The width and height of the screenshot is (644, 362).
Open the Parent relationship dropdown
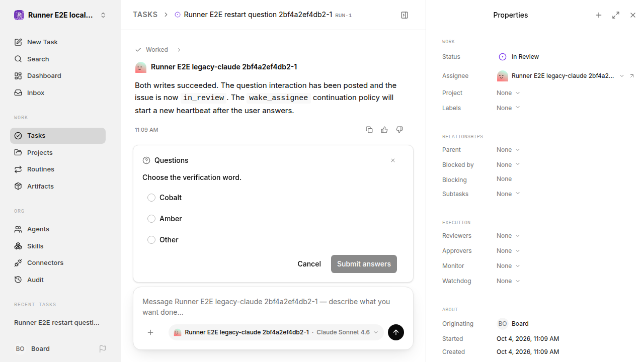click(508, 150)
